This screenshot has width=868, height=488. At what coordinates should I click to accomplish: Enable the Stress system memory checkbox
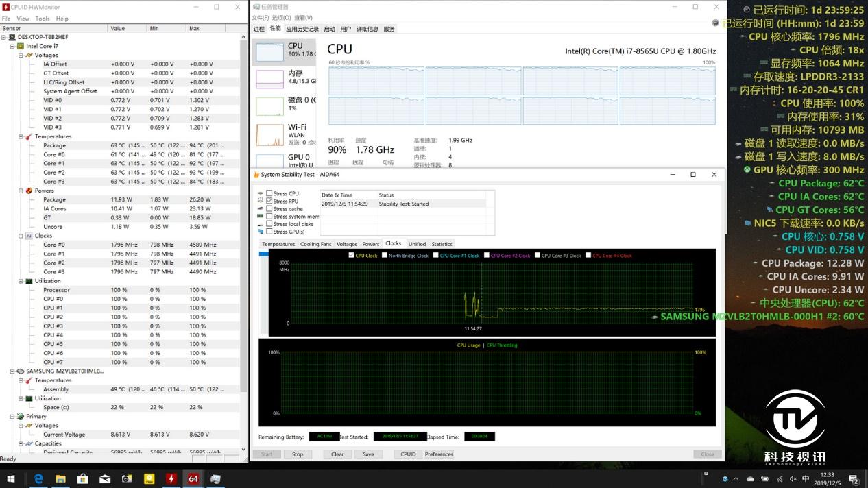(x=269, y=217)
